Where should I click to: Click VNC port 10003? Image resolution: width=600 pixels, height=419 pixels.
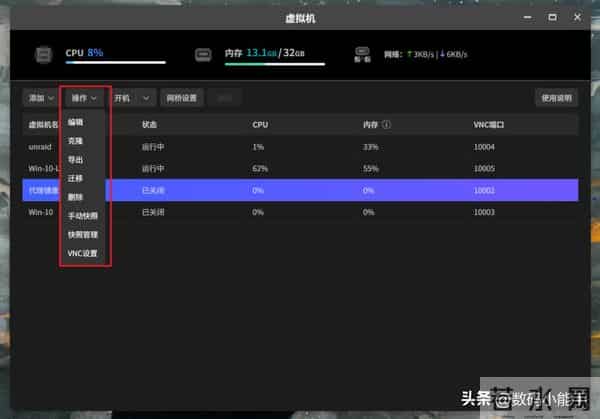(484, 212)
